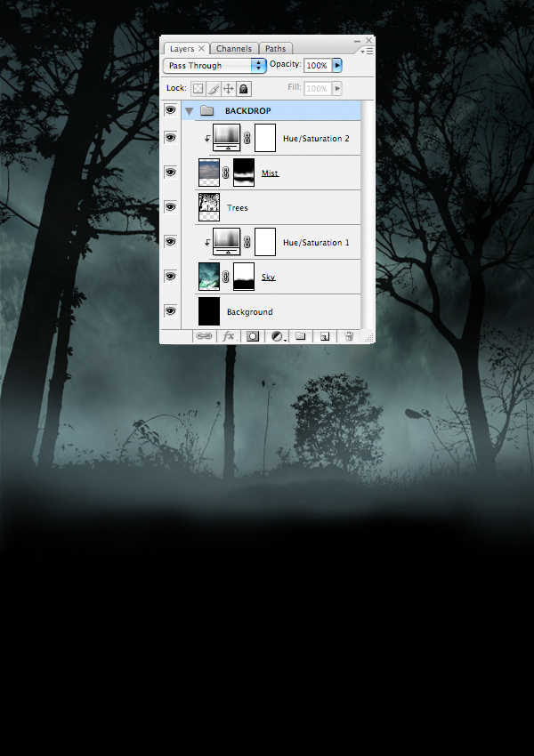534x756 pixels.
Task: Click the Hue/Saturation 2 adjustment thumbnail
Action: 227,137
